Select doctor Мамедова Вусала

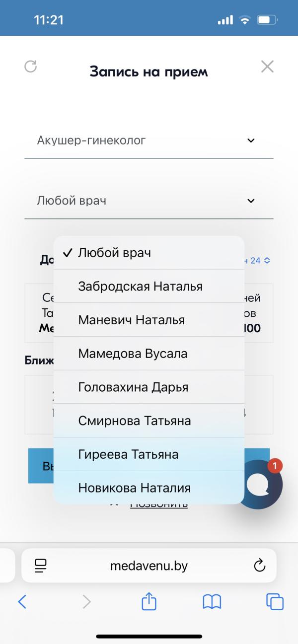pyautogui.click(x=149, y=354)
